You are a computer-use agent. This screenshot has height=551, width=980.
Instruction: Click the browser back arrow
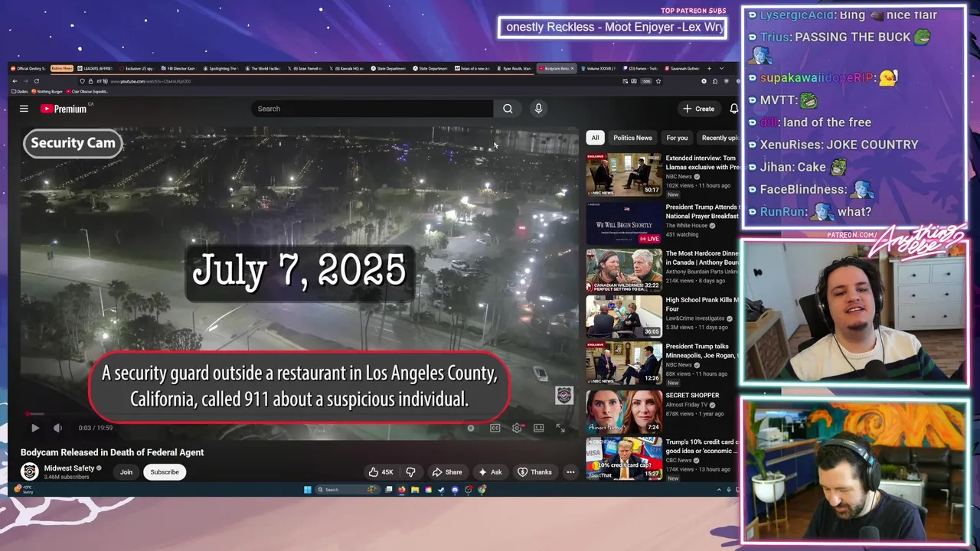click(x=15, y=81)
